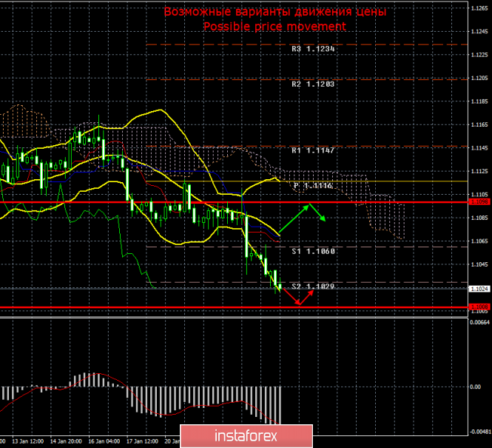This screenshot has height=448, width=492.
Task: Click the Russian title 'Возможные варианты движения цены'
Action: [274, 12]
